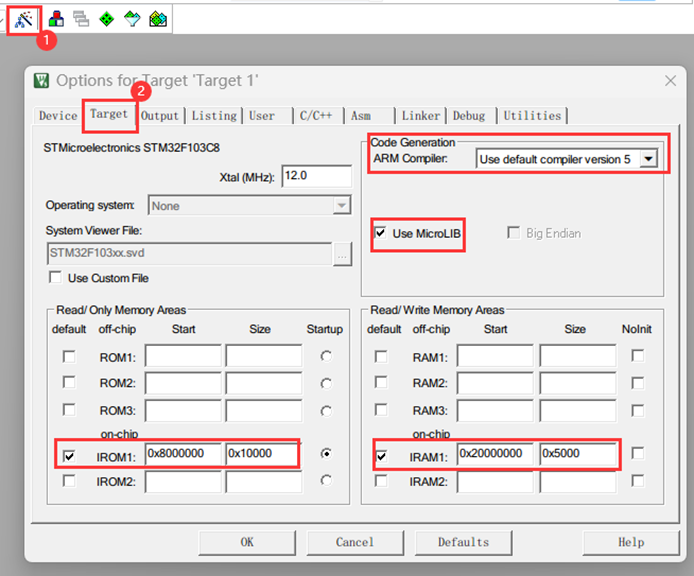Click the IROM2 Start input field
The height and width of the screenshot is (576, 694).
tap(183, 481)
